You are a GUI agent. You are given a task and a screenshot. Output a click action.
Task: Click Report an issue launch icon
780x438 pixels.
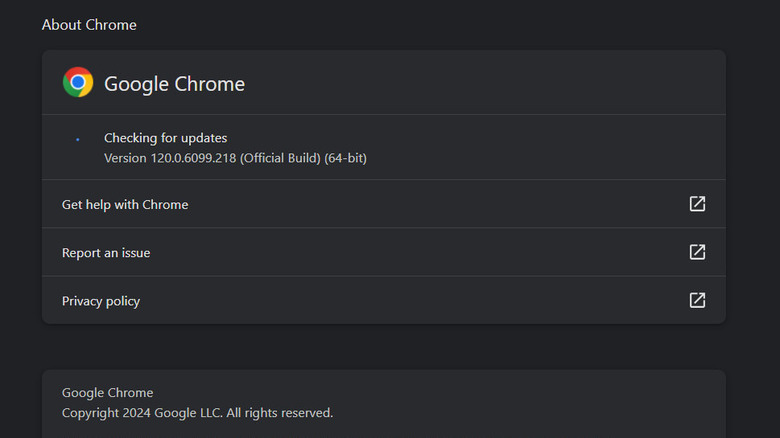[x=697, y=252]
